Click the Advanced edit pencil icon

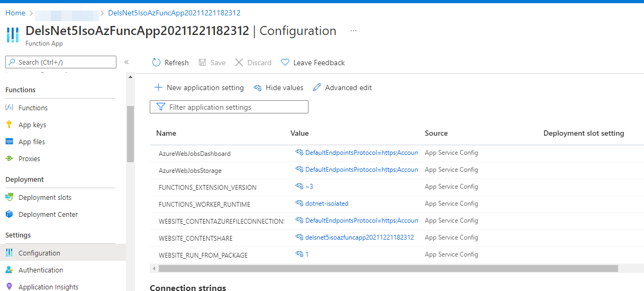point(317,87)
